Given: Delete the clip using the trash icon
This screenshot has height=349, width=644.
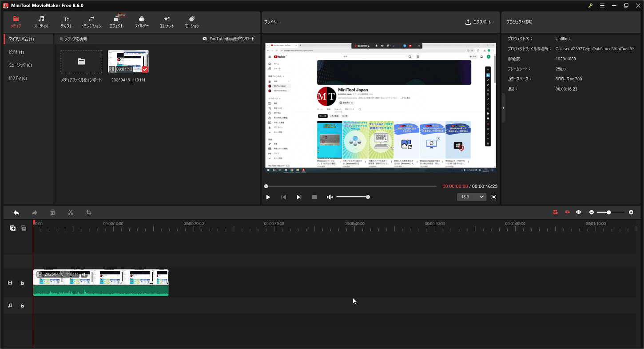Looking at the screenshot, I should pyautogui.click(x=52, y=213).
